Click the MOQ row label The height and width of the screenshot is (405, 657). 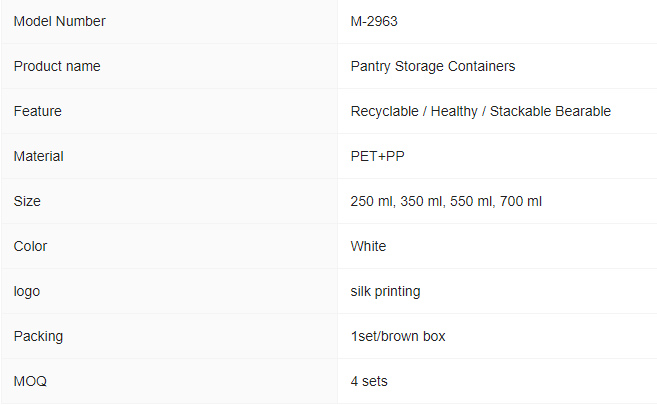(x=30, y=382)
